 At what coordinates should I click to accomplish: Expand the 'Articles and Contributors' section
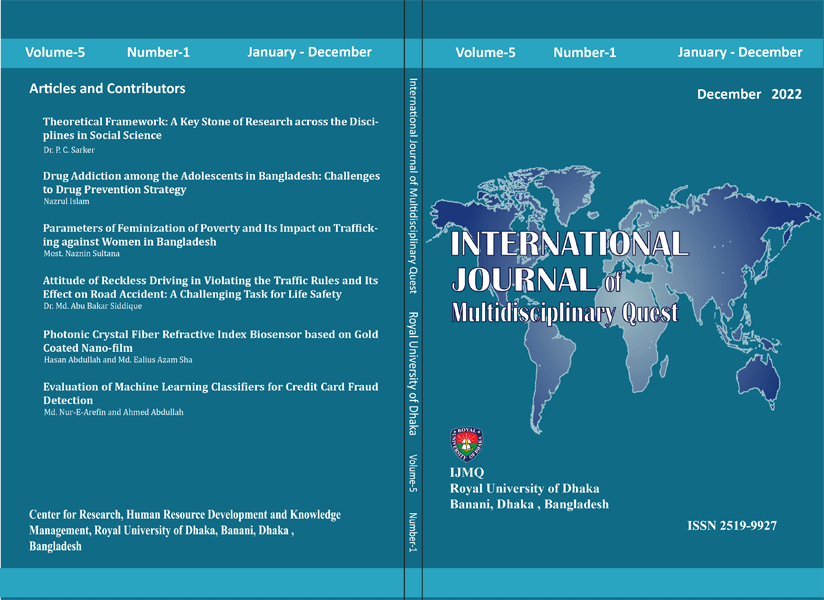point(107,88)
